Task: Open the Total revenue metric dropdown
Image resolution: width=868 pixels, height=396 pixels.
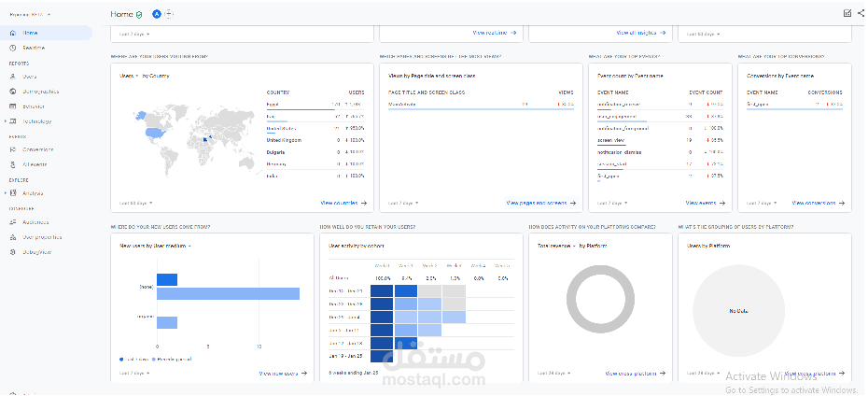Action: point(557,246)
